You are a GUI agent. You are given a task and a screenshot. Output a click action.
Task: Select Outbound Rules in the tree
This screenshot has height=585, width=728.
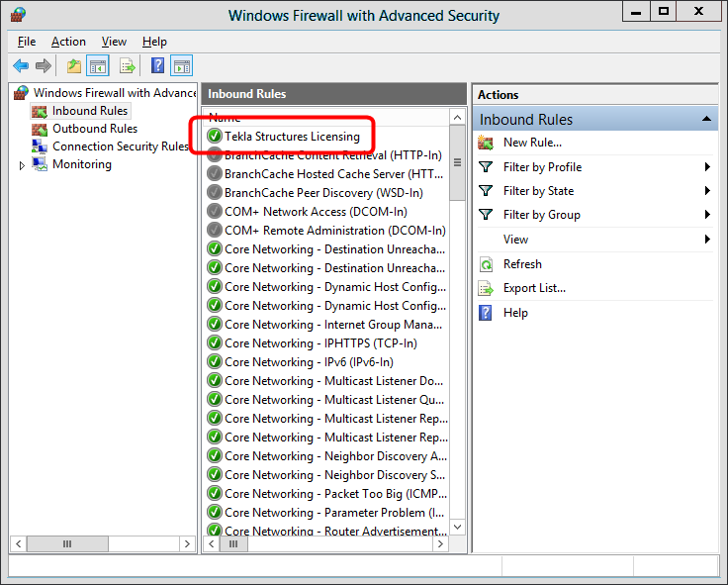click(94, 129)
